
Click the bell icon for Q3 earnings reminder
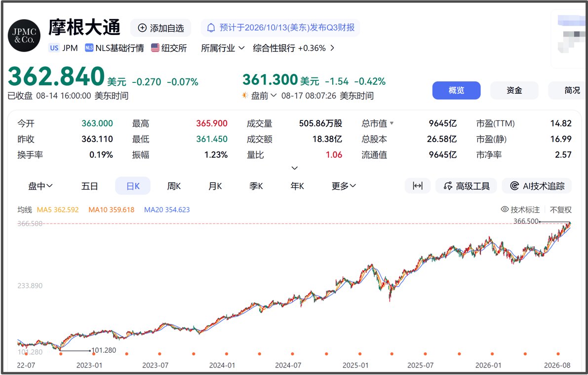(x=211, y=28)
